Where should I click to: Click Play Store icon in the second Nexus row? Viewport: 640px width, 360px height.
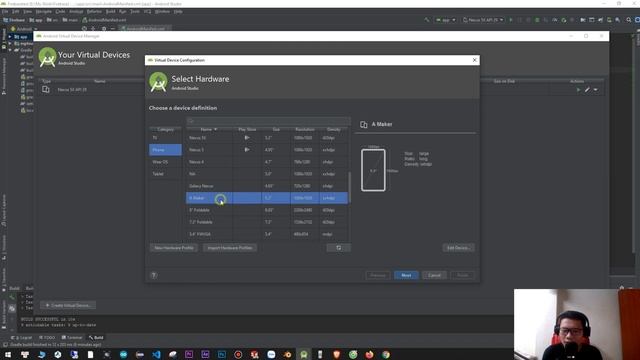click(247, 150)
